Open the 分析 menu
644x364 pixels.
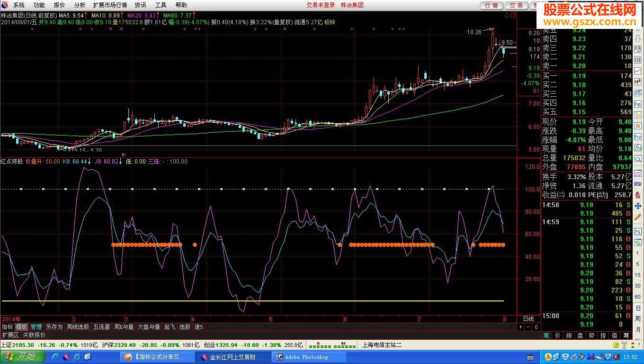click(x=80, y=5)
